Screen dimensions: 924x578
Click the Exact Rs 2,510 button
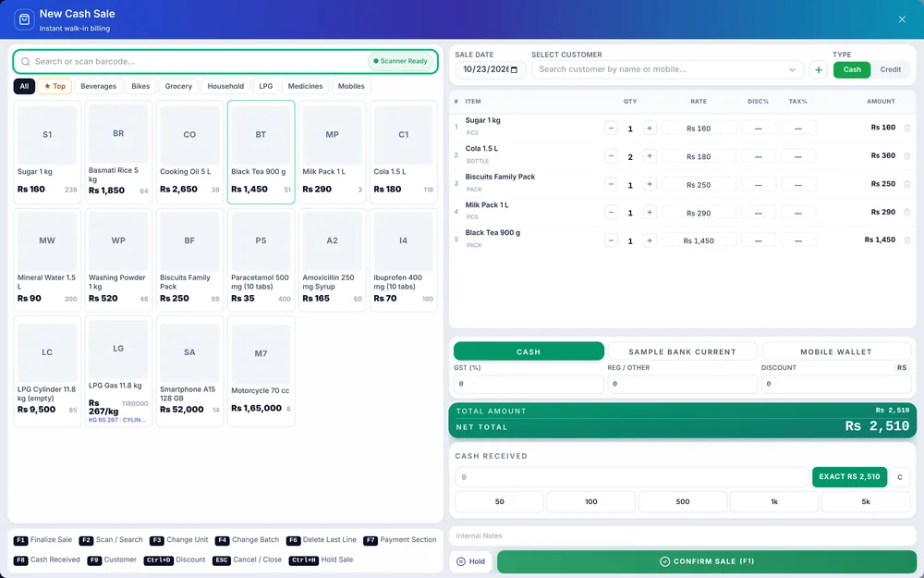tap(849, 476)
